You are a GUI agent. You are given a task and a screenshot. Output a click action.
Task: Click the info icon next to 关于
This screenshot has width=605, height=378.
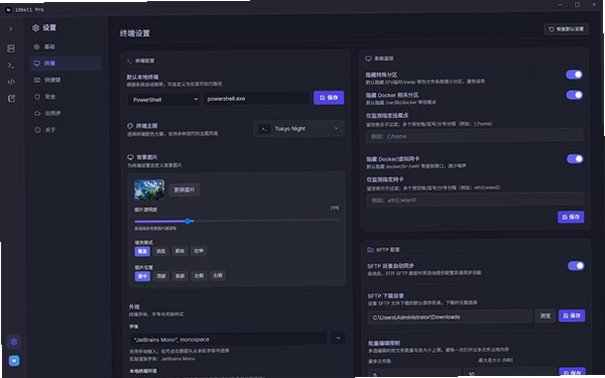pos(37,130)
